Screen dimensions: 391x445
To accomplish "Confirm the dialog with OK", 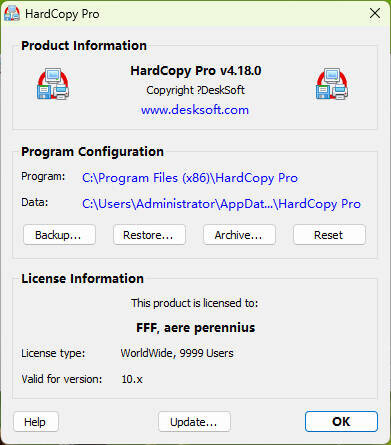I will (341, 422).
